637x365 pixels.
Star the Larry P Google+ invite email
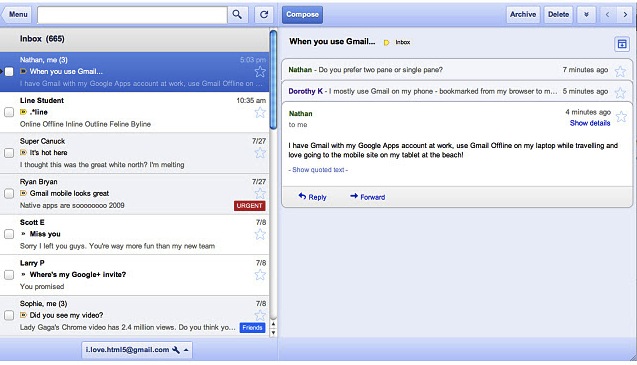coord(260,275)
